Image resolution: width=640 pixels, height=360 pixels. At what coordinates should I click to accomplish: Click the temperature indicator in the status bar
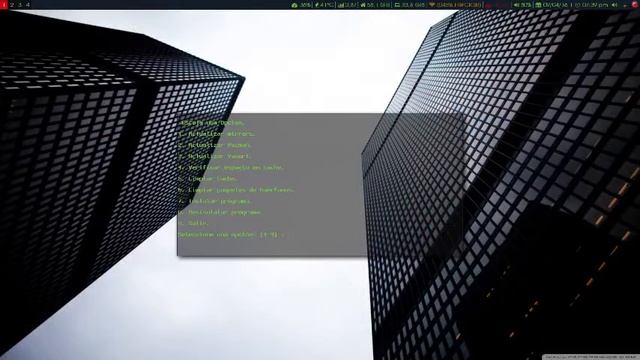[x=324, y=5]
